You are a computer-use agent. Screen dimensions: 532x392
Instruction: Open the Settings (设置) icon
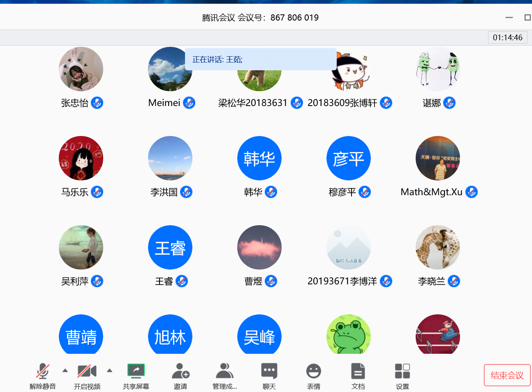pyautogui.click(x=402, y=371)
